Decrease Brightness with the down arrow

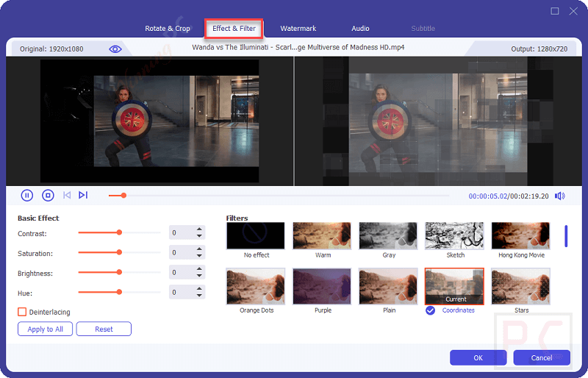click(x=199, y=276)
